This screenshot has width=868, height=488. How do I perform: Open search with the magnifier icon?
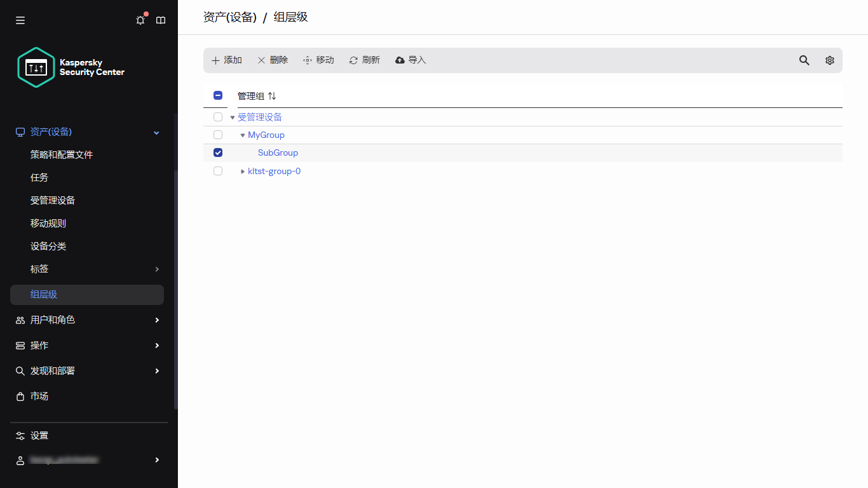point(804,60)
